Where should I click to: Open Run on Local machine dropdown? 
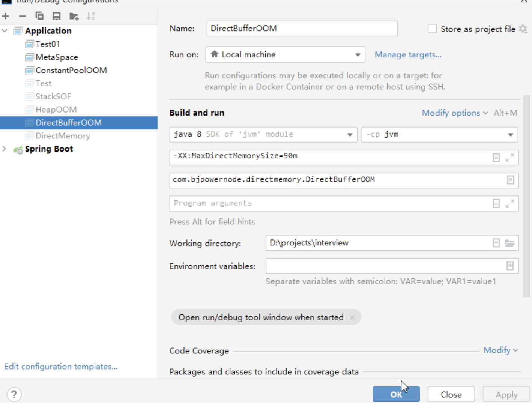285,55
